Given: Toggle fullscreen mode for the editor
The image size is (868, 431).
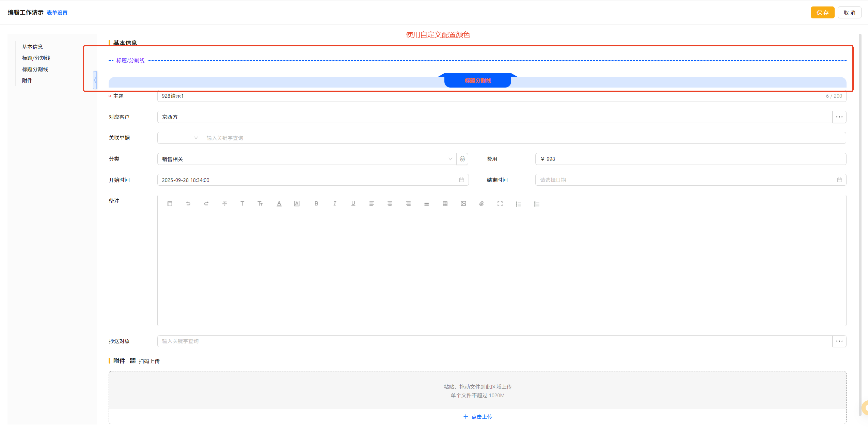Looking at the screenshot, I should tap(500, 204).
